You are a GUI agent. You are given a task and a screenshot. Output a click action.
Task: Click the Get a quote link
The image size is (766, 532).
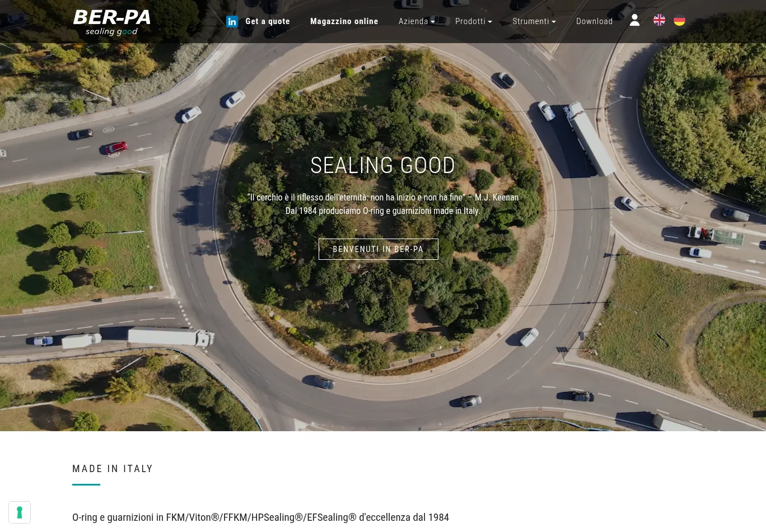tap(268, 22)
